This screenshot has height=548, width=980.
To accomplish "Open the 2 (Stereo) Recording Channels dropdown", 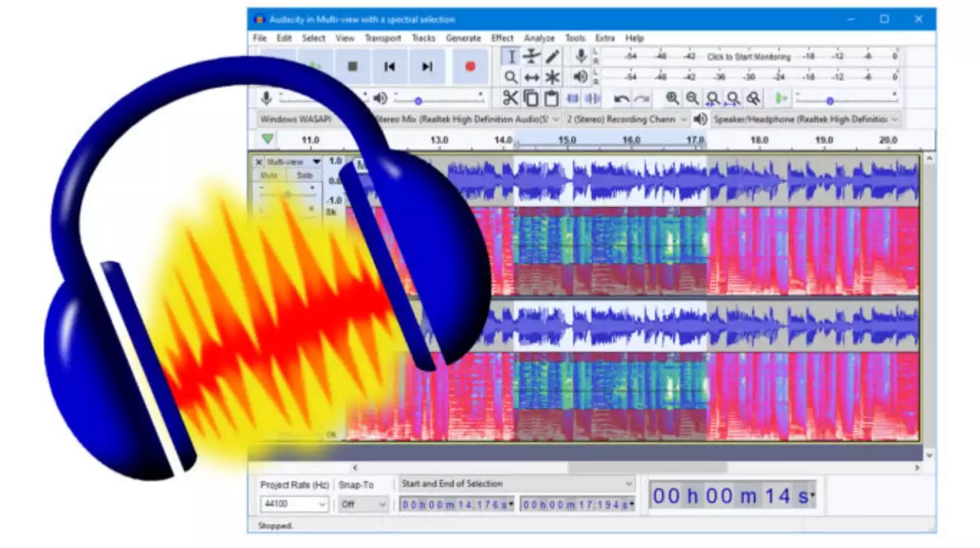I will coord(626,119).
